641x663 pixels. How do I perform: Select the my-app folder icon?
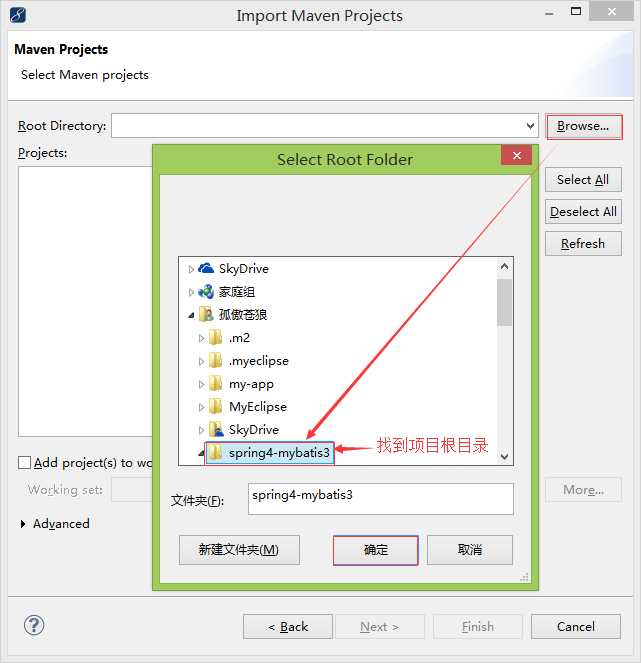click(216, 384)
